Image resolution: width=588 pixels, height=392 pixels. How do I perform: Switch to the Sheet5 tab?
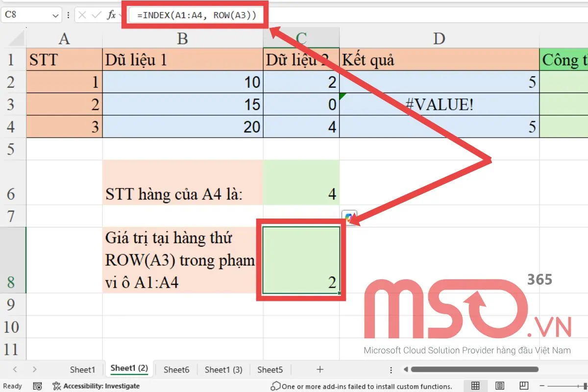270,369
